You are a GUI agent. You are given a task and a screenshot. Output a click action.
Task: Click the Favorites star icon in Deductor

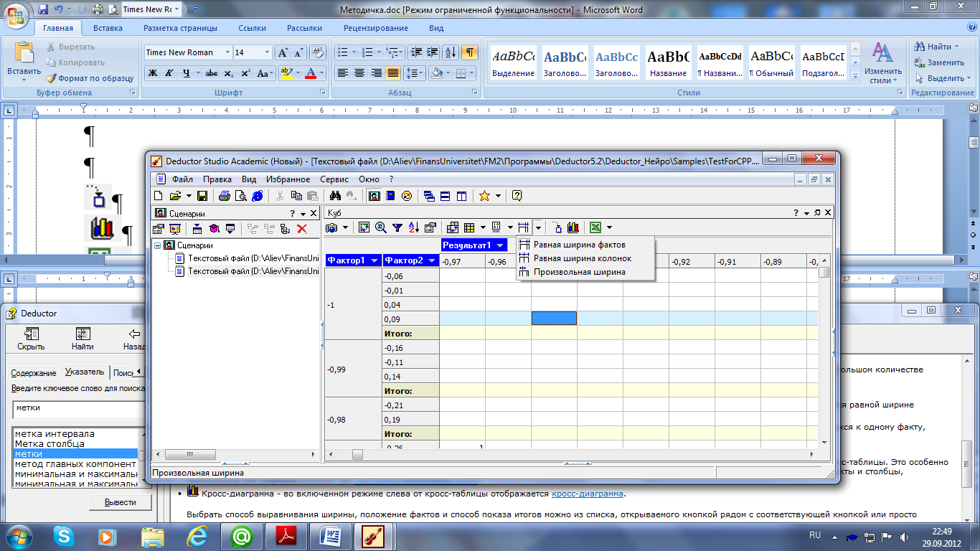(x=484, y=196)
